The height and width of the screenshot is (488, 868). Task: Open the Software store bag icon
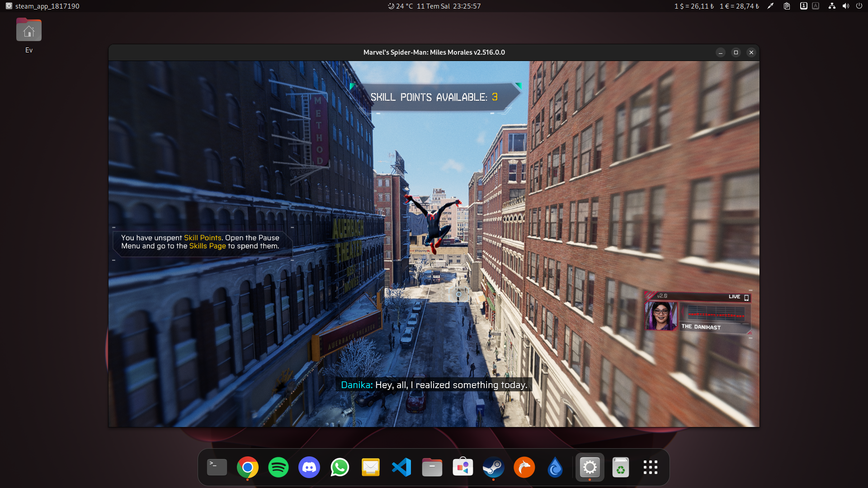(463, 467)
